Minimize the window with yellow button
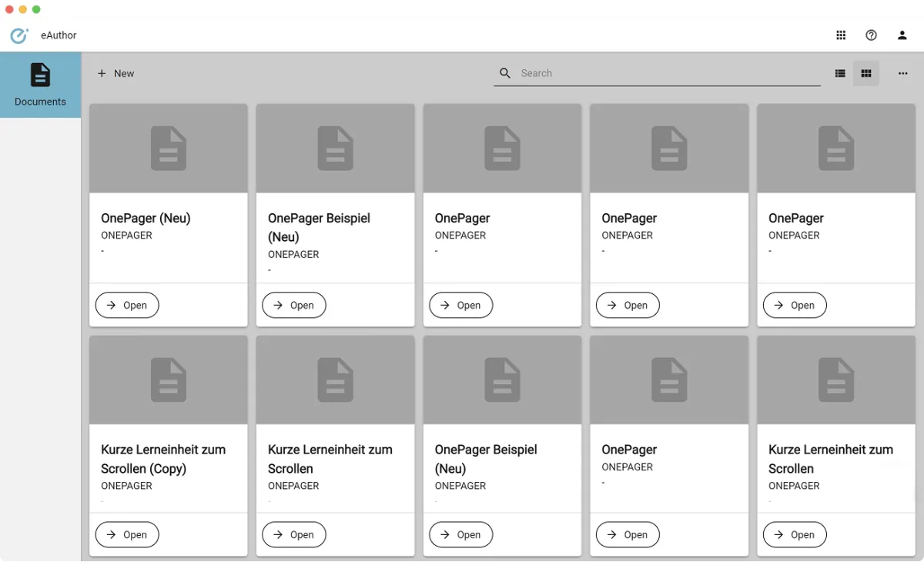924x562 pixels. 23,9
